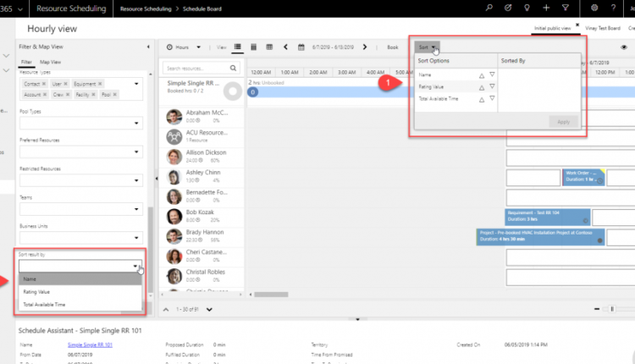Screen dimensions: 635x364
Task: Go to previous date range arrow
Action: point(284,47)
